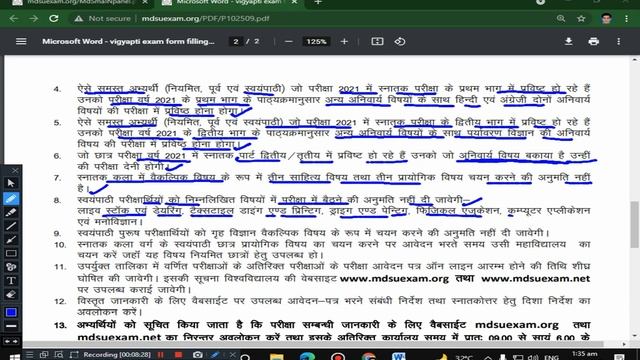
Task: Pause the screen recording
Action: point(160,355)
